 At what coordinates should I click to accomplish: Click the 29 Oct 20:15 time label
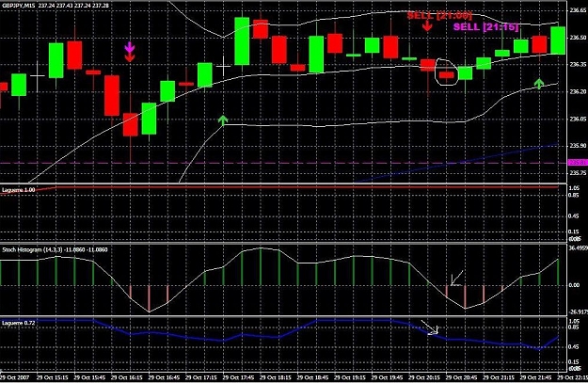[x=424, y=377]
